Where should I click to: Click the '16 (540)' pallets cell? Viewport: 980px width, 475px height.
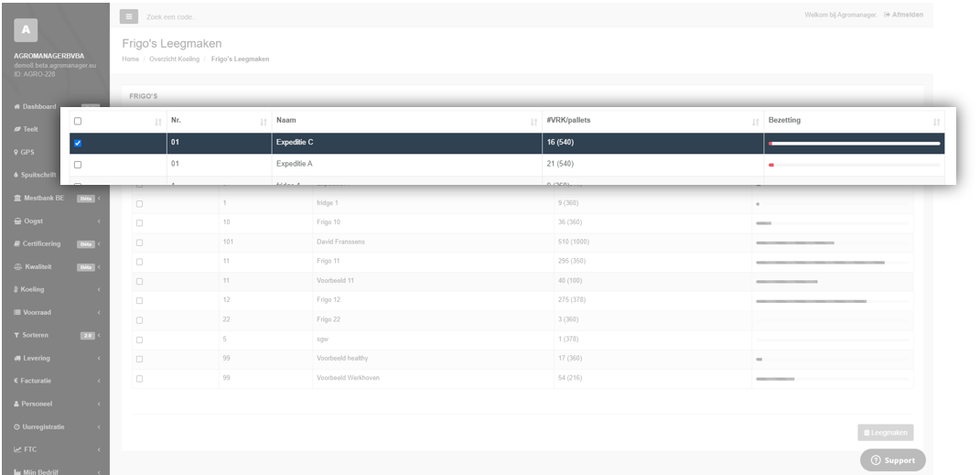click(x=652, y=143)
